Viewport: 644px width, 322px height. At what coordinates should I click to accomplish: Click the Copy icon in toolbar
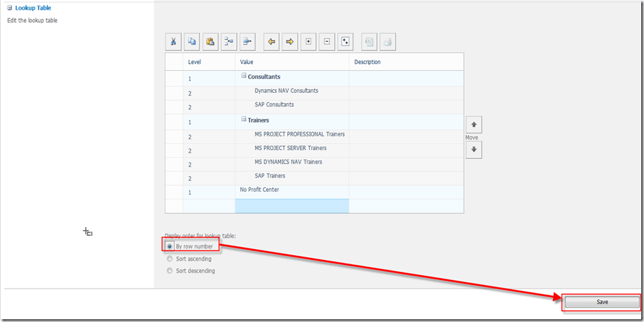click(x=192, y=42)
